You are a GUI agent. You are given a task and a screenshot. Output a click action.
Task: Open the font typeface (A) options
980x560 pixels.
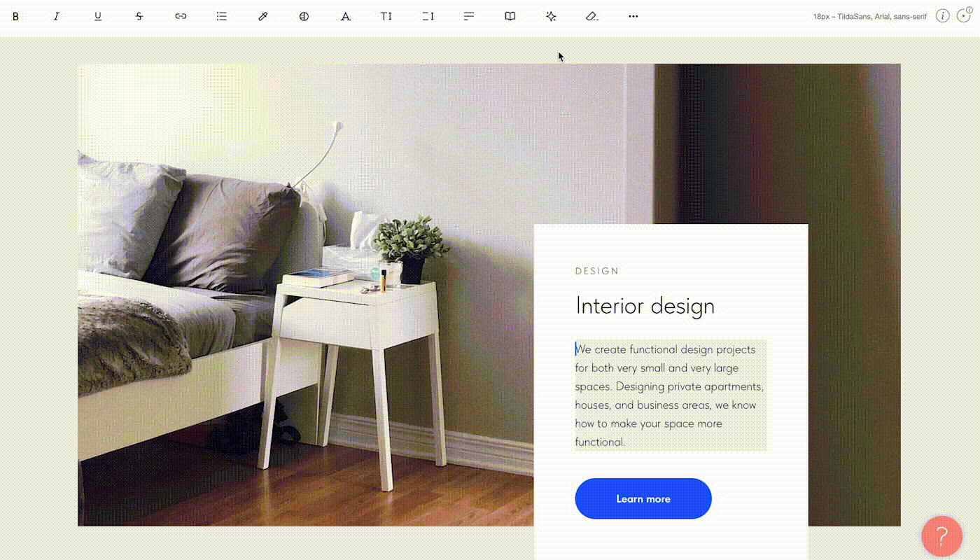345,16
